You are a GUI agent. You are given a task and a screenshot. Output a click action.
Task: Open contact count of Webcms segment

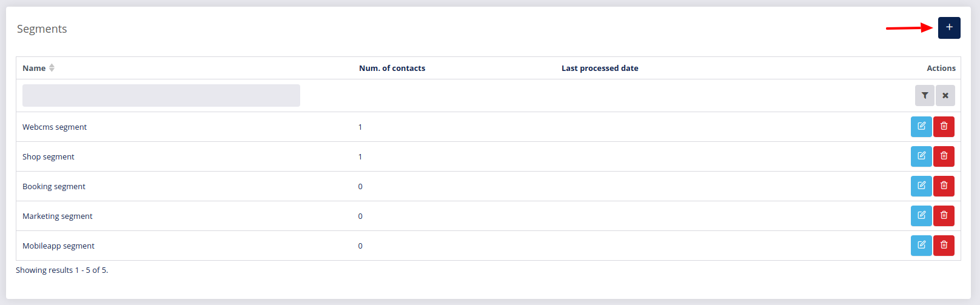pos(360,127)
